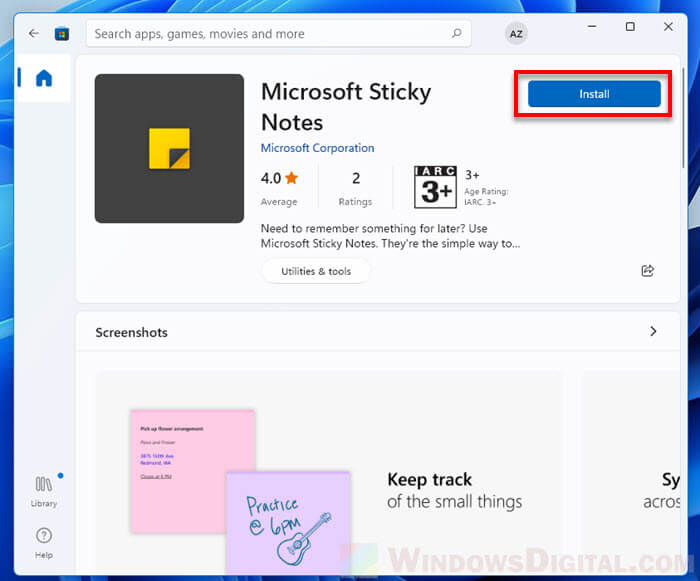Open the Sticky Notes app icon
Screen dimensions: 700x581
(169, 148)
